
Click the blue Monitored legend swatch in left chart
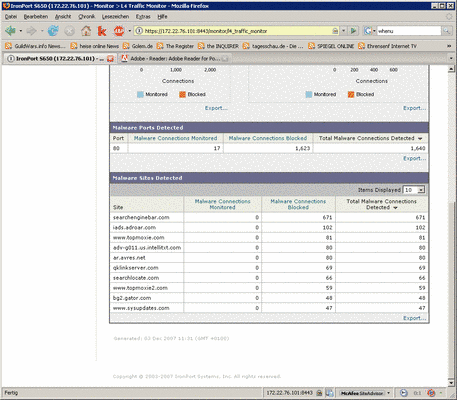click(x=140, y=94)
